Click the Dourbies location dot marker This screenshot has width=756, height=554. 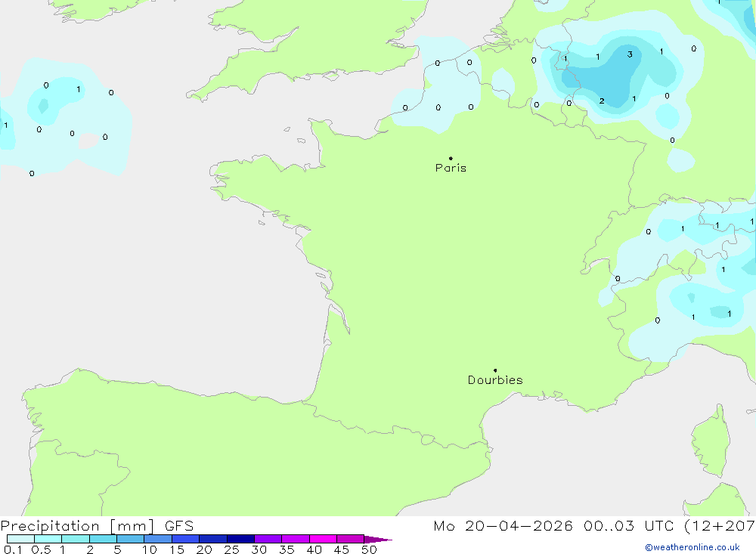pos(495,370)
